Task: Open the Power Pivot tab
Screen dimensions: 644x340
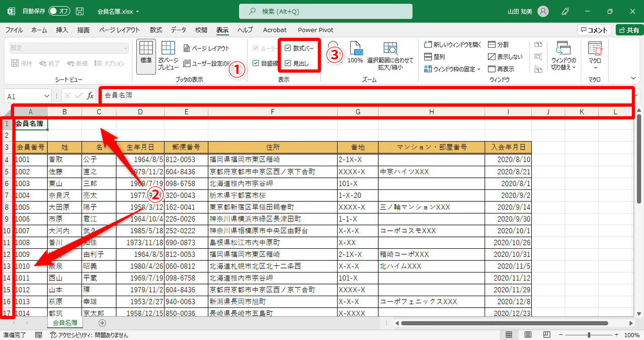Action: coord(315,30)
